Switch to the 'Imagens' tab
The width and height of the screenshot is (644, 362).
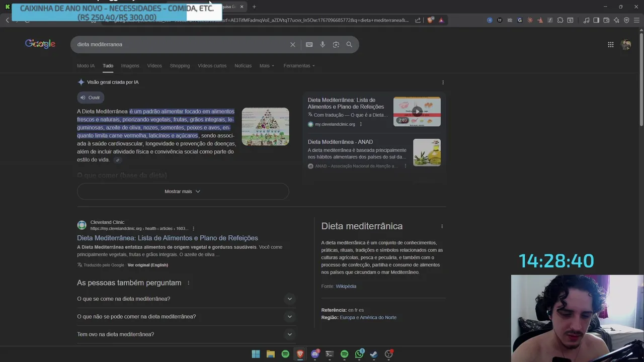(x=130, y=66)
